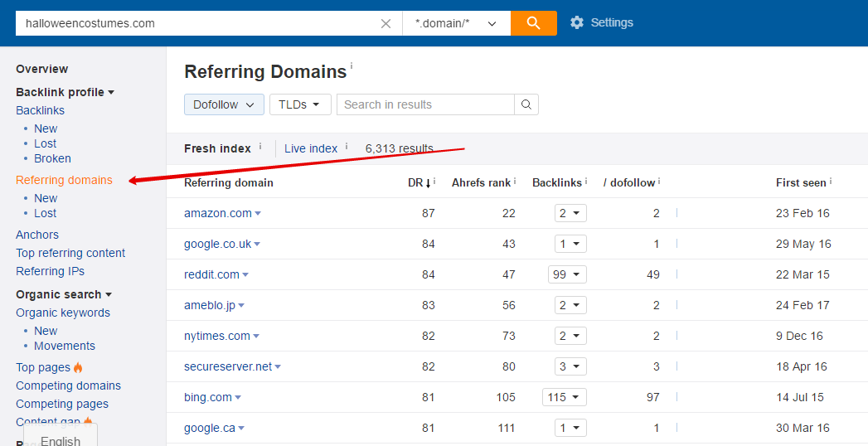Open Settings gear in header
868x446 pixels.
602,22
